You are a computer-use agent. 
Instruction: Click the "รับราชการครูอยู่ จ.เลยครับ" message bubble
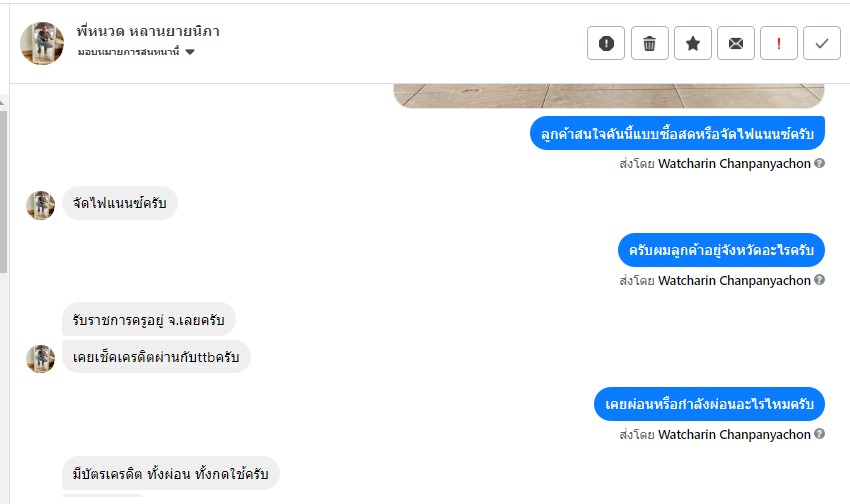point(149,320)
